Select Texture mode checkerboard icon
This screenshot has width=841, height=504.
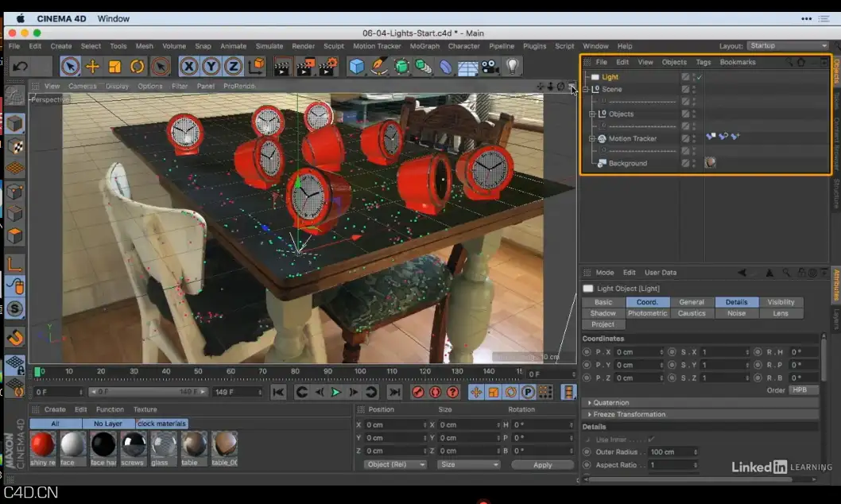coord(14,145)
